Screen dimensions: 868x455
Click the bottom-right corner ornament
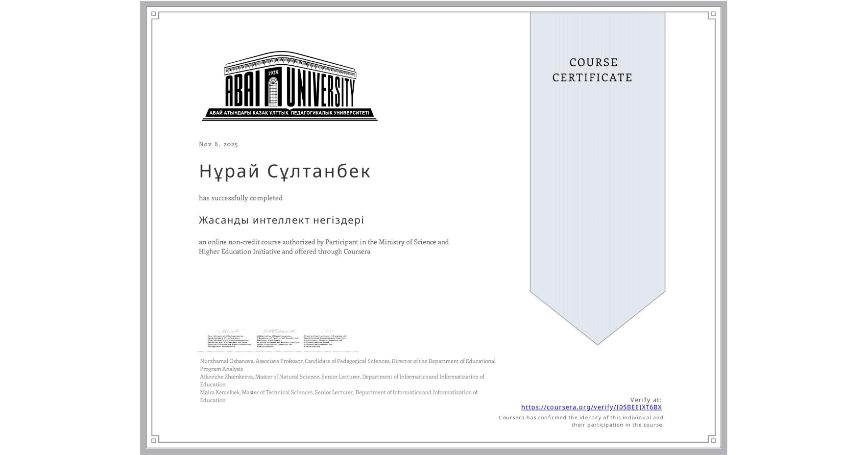click(x=712, y=439)
